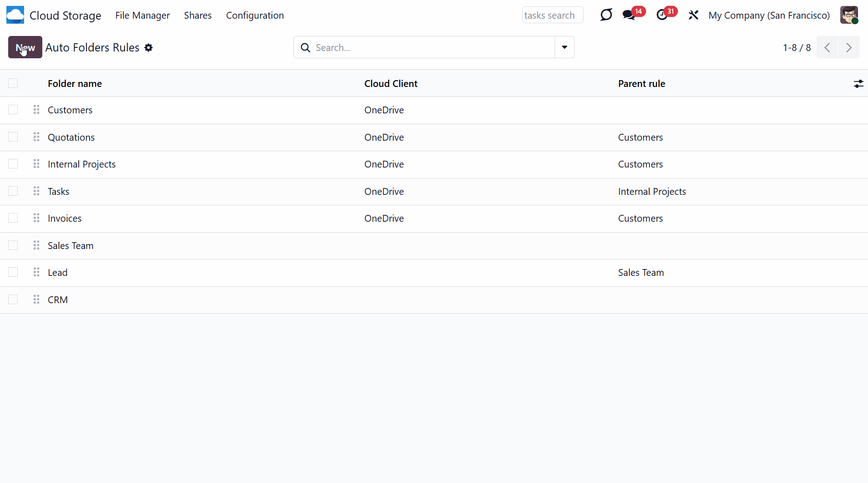Open the activities clock icon with badge 31
This screenshot has width=868, height=483.
tap(662, 15)
